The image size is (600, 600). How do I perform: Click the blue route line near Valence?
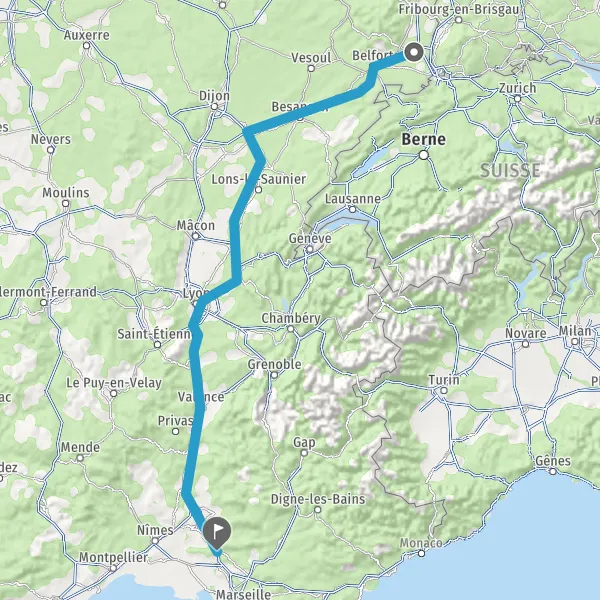[x=199, y=398]
